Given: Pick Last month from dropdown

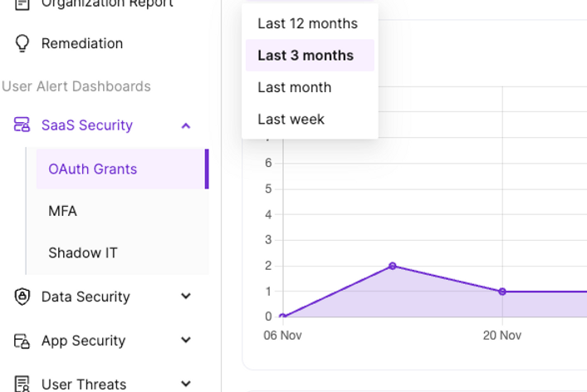Looking at the screenshot, I should click(294, 87).
